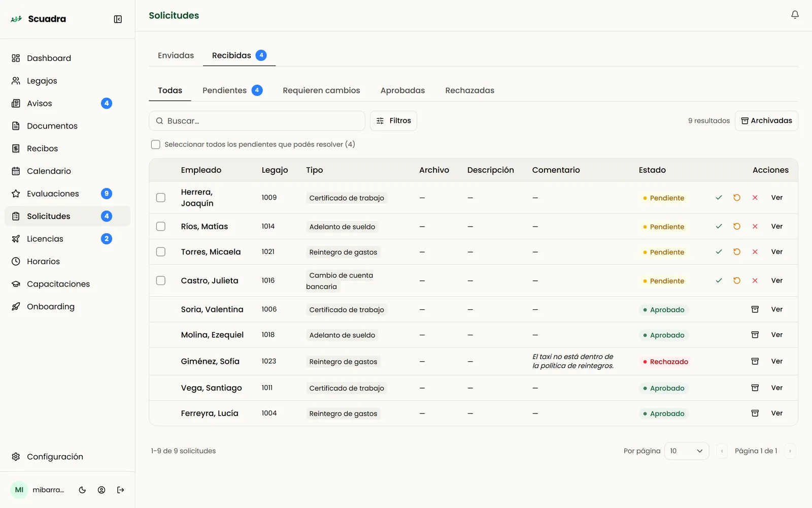This screenshot has height=508, width=812.
Task: Show Requieren cambios tab
Action: 321,90
